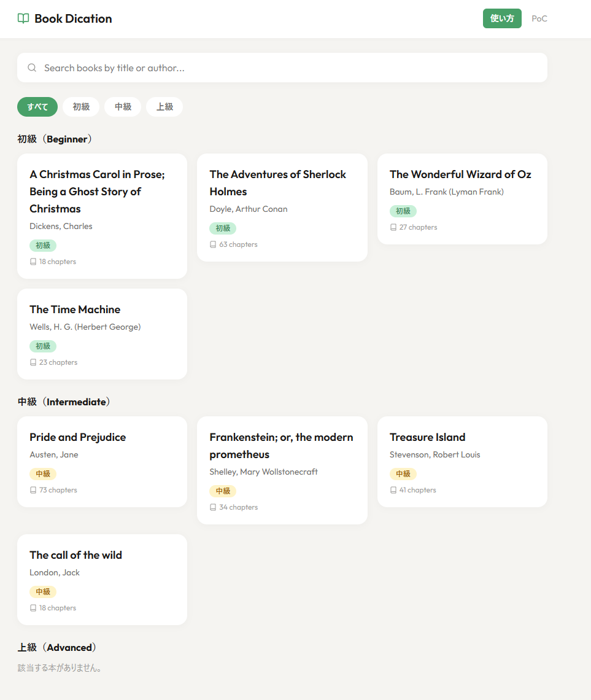
Task: Click the chapters icon on Treasure Island card
Action: [x=393, y=490]
